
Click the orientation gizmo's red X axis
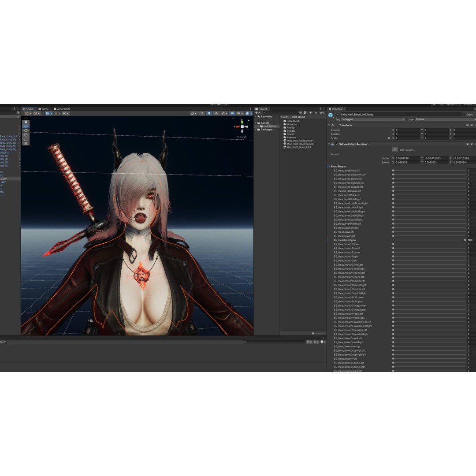pyautogui.click(x=237, y=126)
